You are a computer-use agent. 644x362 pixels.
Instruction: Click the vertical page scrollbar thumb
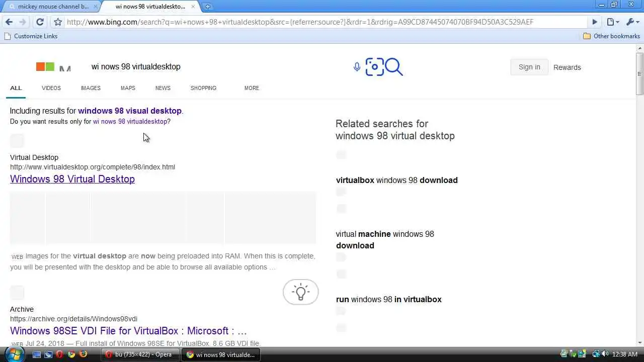click(639, 73)
